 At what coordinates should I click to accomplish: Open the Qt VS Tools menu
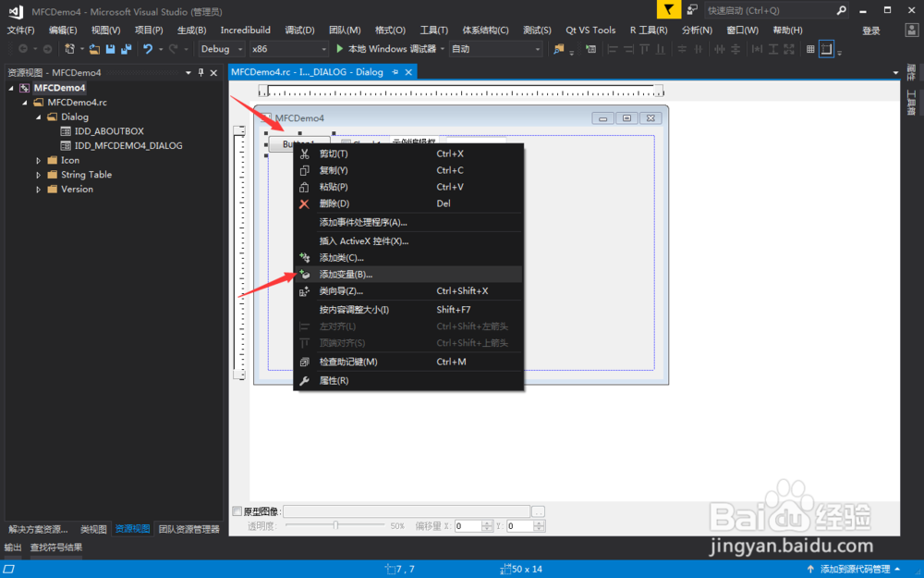[590, 31]
